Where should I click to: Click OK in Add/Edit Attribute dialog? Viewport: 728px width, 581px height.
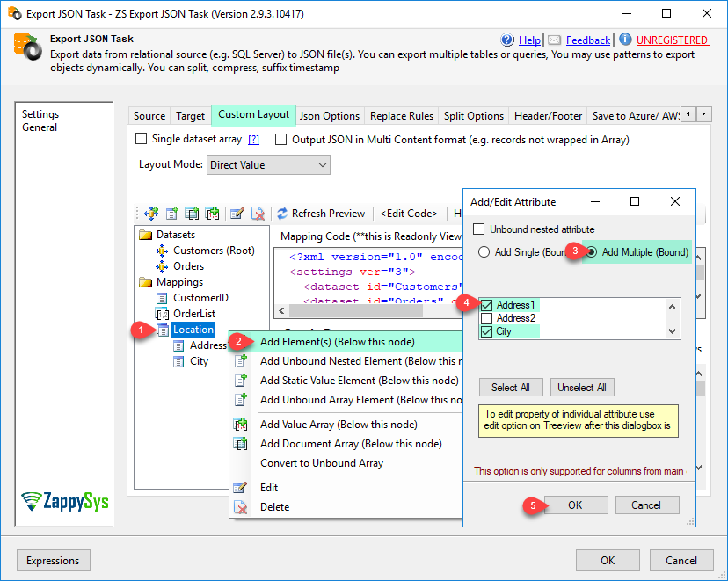(576, 505)
